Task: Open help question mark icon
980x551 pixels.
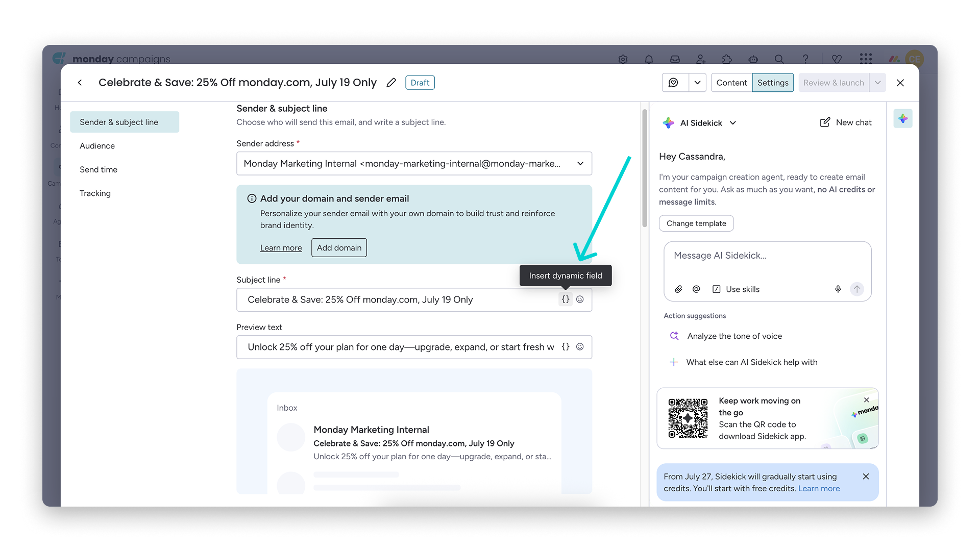Action: [x=805, y=59]
